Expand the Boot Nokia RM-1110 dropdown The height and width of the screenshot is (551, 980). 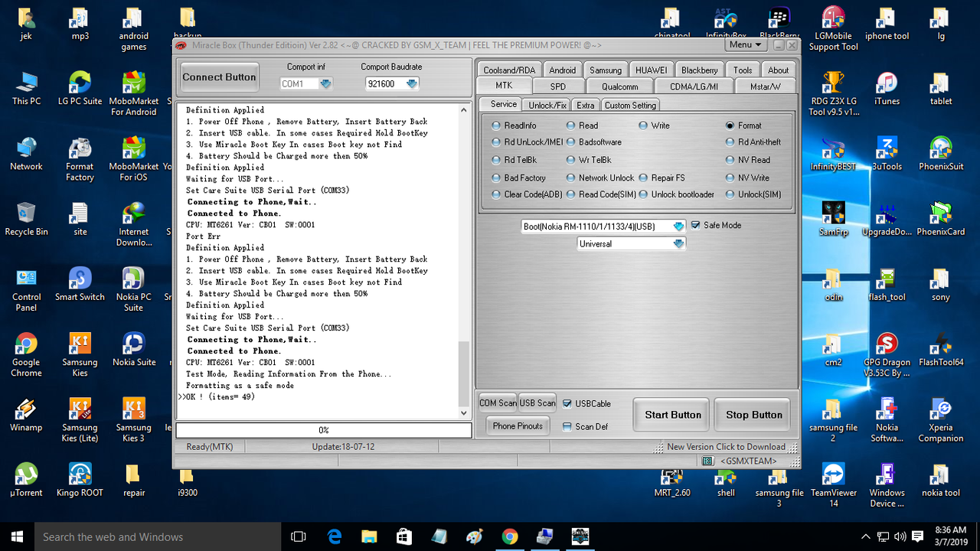pos(603,227)
